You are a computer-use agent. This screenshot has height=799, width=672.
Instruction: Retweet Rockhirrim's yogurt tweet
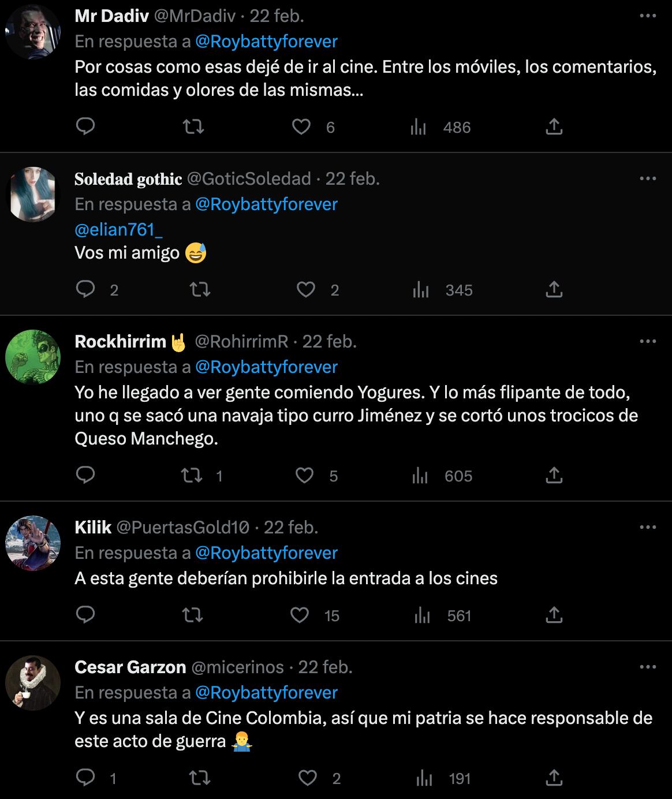(x=192, y=475)
